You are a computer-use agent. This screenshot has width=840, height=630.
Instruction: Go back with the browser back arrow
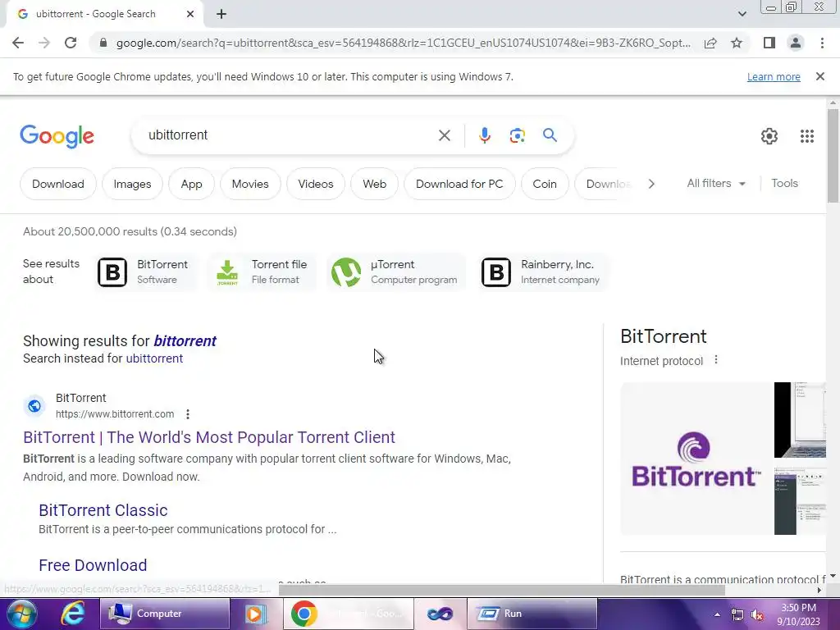(x=18, y=43)
